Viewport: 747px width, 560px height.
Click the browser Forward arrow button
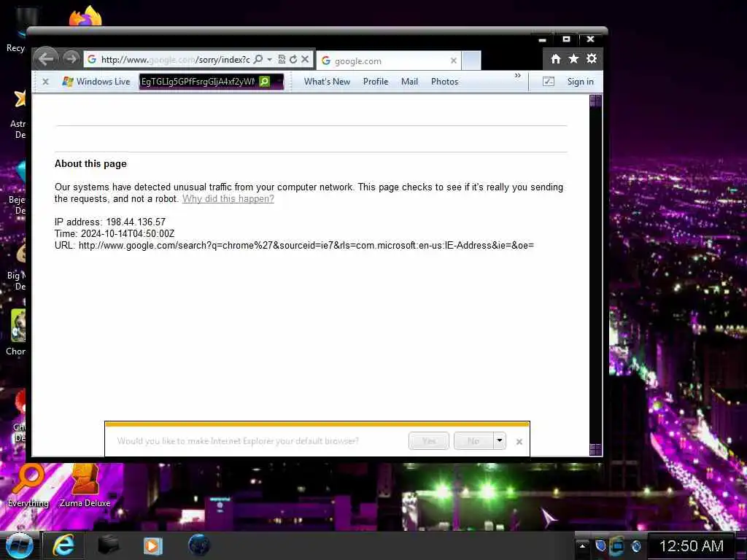(x=71, y=58)
